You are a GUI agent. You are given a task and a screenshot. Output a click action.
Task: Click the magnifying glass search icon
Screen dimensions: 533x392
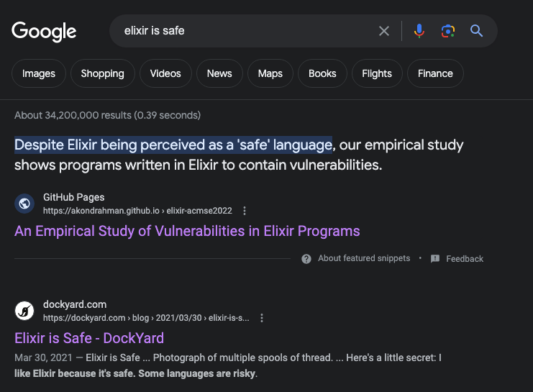477,31
